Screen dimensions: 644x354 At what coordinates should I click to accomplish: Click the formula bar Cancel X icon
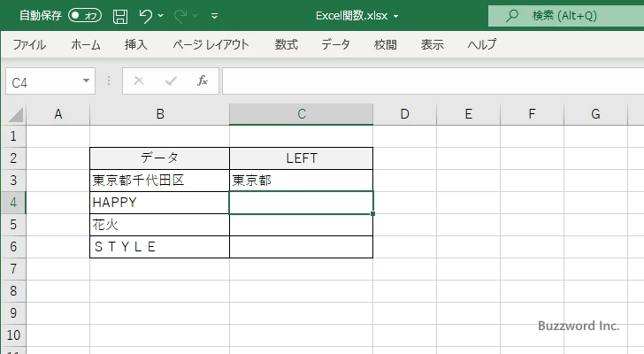coord(139,81)
